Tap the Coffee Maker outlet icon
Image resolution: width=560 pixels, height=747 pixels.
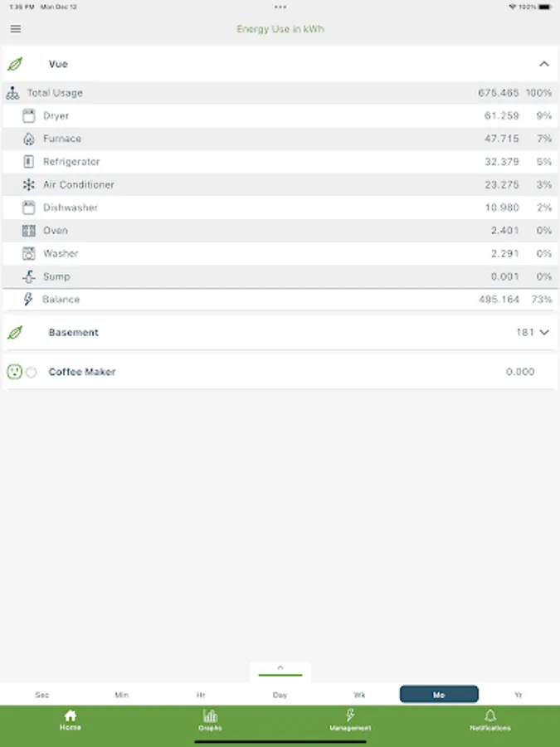click(x=14, y=372)
